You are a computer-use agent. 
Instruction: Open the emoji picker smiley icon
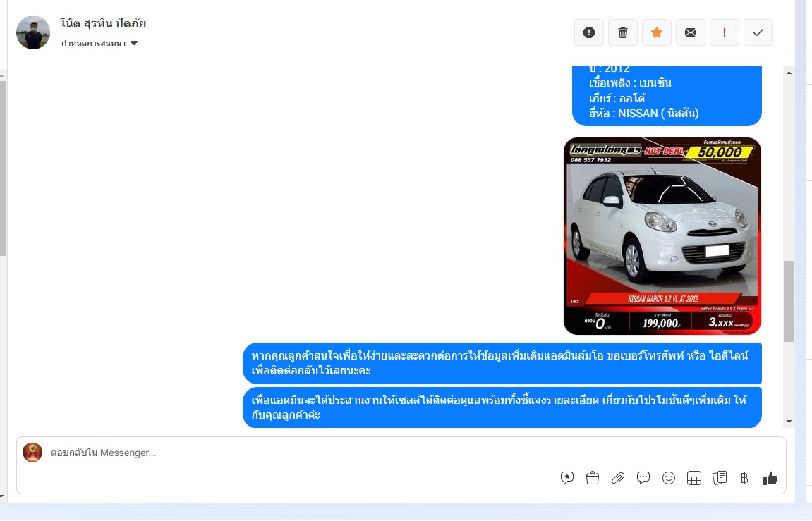(669, 478)
